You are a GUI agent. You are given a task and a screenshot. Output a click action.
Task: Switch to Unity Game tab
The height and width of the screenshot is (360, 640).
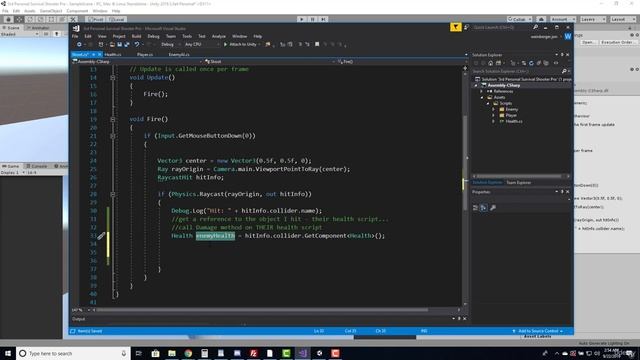[x=11, y=166]
